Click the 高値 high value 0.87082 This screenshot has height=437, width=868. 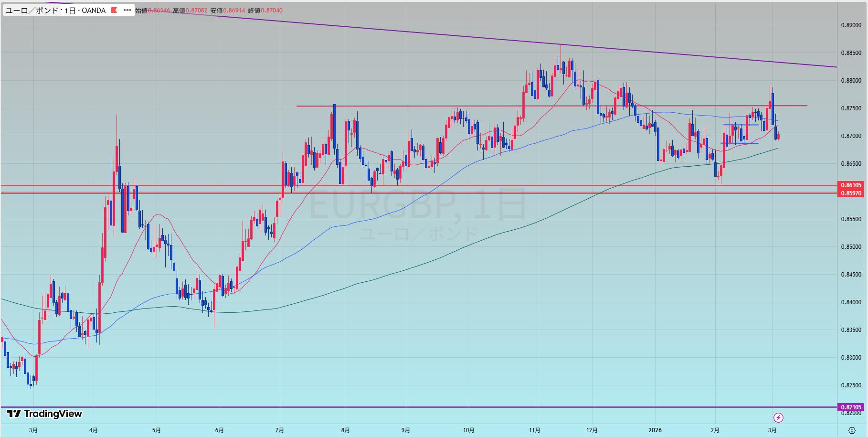coord(194,10)
